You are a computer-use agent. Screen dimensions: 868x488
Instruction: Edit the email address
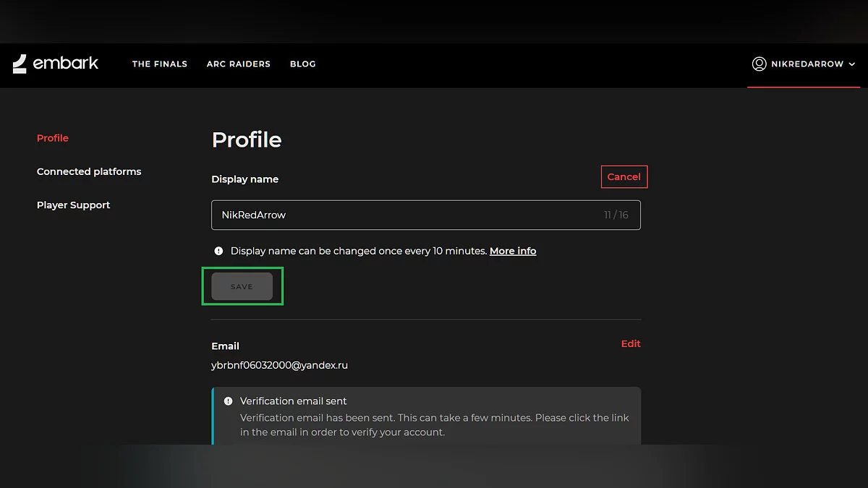[631, 343]
